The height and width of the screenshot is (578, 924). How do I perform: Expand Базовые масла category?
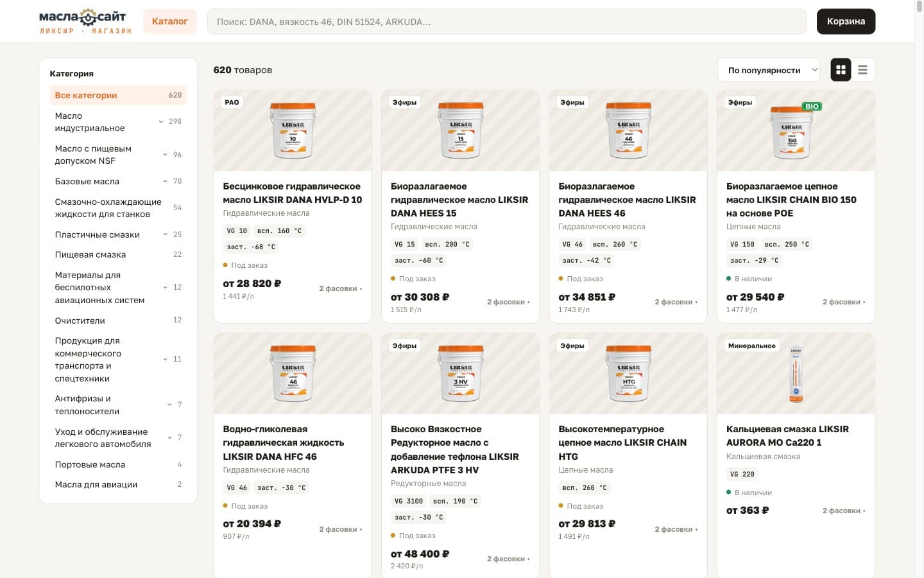[x=165, y=181]
